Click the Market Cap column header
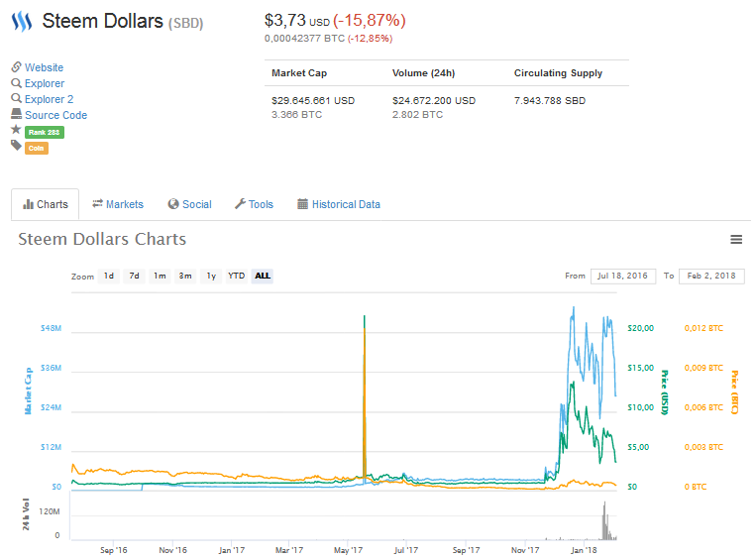Viewport: 756px width, 559px height. pos(299,73)
